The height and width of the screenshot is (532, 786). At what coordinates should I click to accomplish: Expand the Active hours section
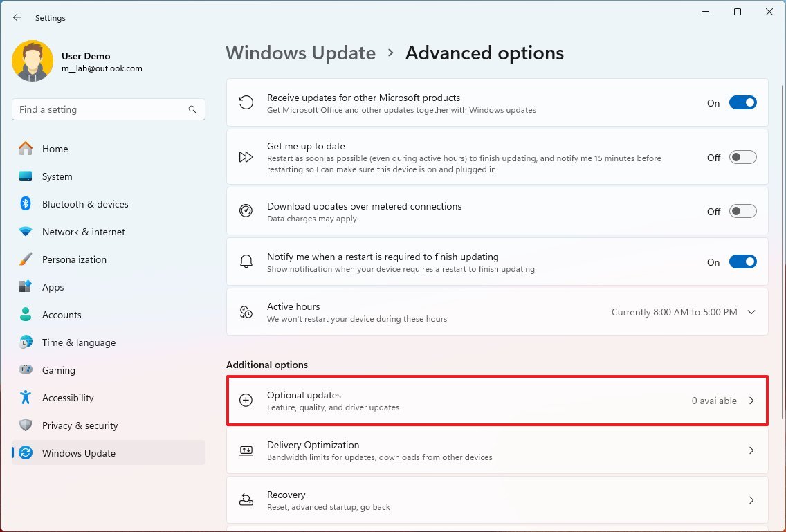point(751,312)
